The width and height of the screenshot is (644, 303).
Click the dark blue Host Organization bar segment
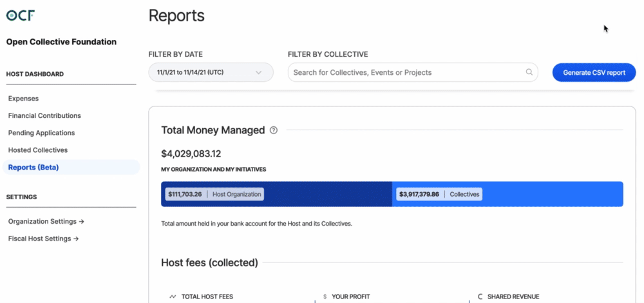tap(276, 194)
